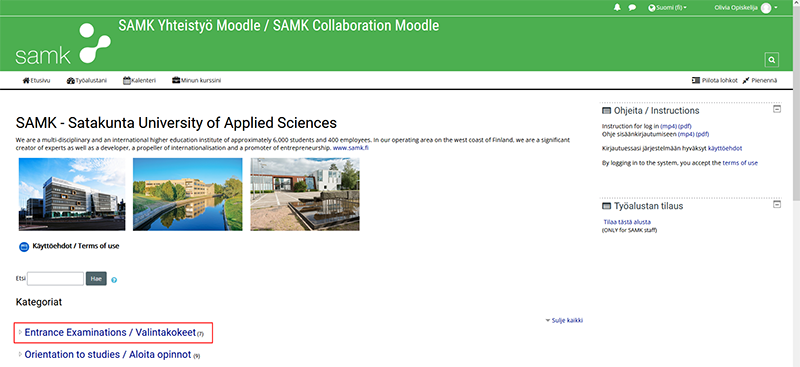Click the samk logo
800x367 pixels.
[x=63, y=43]
